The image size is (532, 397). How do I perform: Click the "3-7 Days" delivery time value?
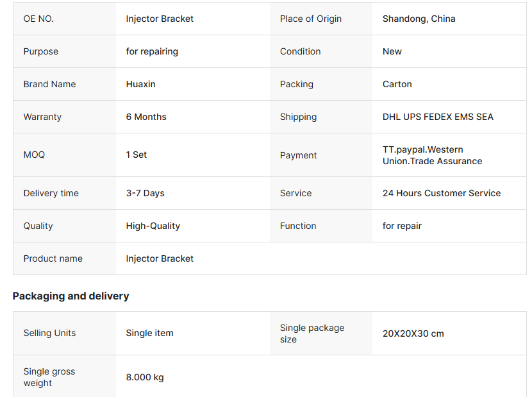click(145, 193)
